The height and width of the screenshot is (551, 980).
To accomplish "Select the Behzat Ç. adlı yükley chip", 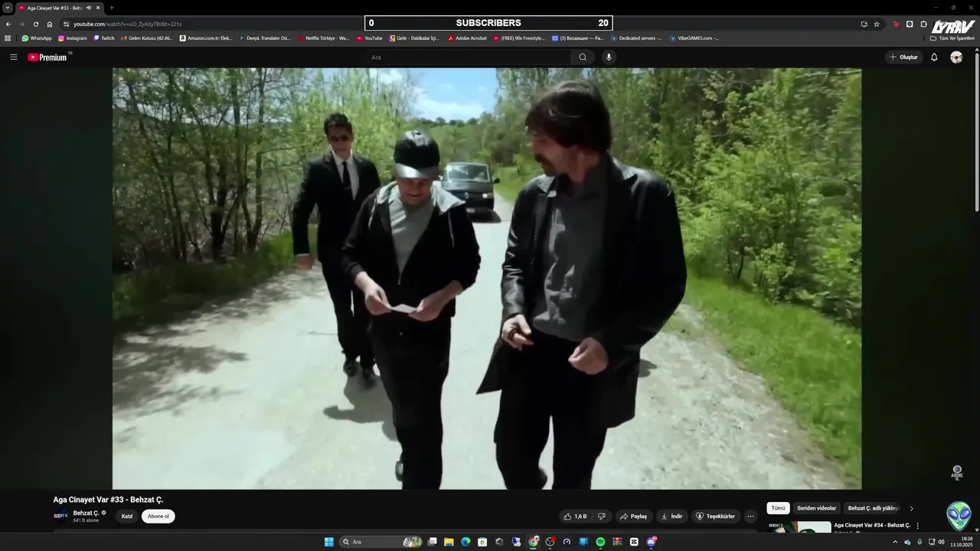I will (873, 508).
